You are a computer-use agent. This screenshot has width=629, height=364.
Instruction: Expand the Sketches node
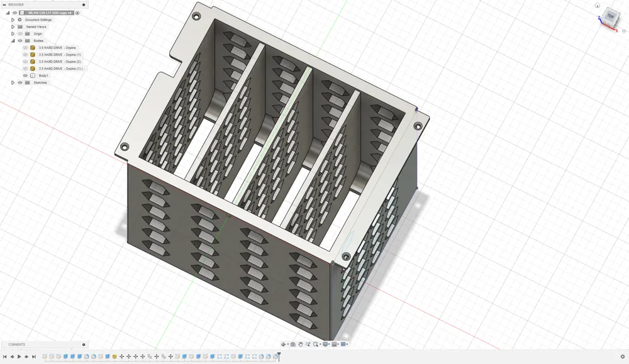(13, 82)
